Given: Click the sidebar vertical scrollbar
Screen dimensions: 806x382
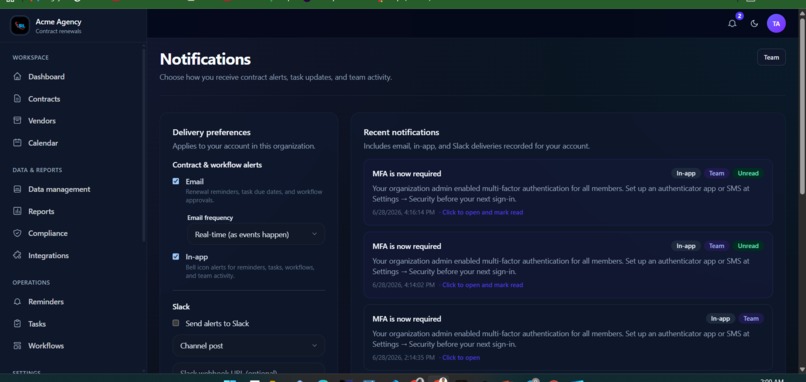Looking at the screenshot, I should pos(143,144).
